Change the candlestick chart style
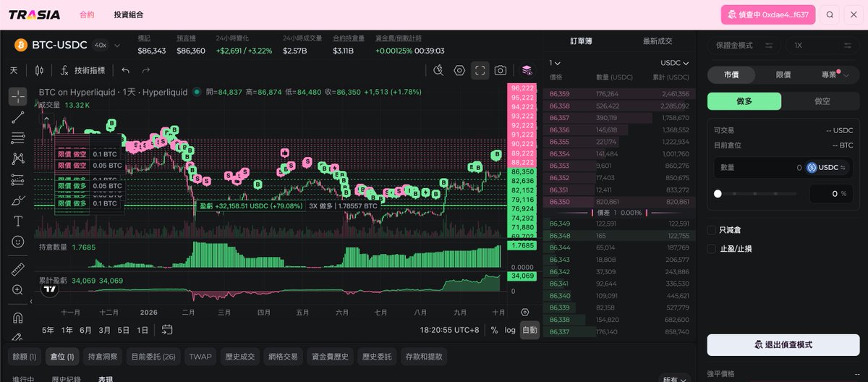This screenshot has height=382, width=868. click(39, 70)
